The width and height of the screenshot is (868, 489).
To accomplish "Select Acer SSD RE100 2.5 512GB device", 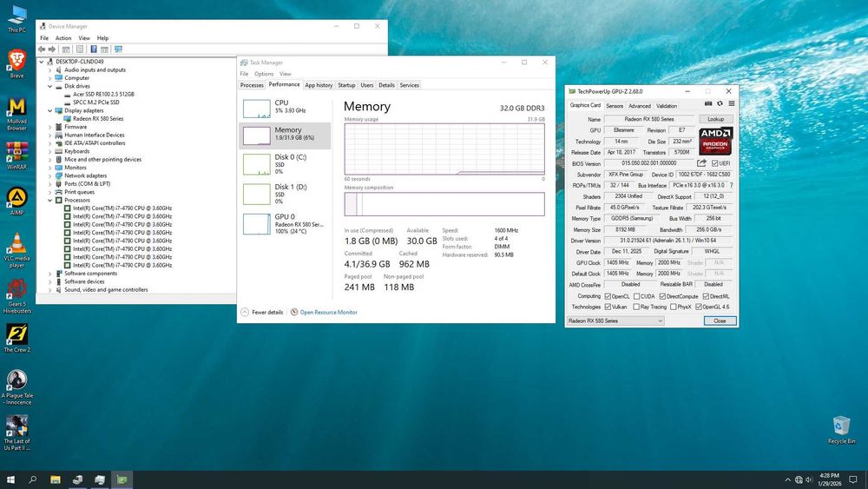I will point(103,95).
